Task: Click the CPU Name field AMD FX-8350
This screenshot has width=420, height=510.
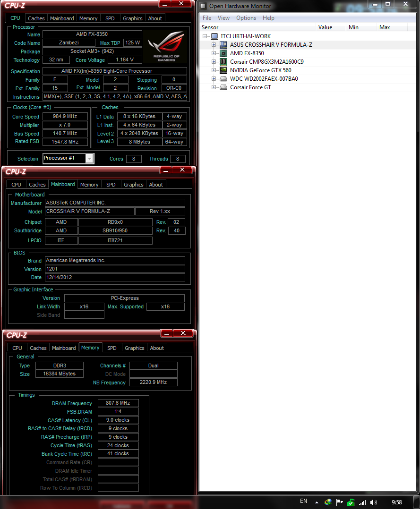Action: (x=92, y=34)
